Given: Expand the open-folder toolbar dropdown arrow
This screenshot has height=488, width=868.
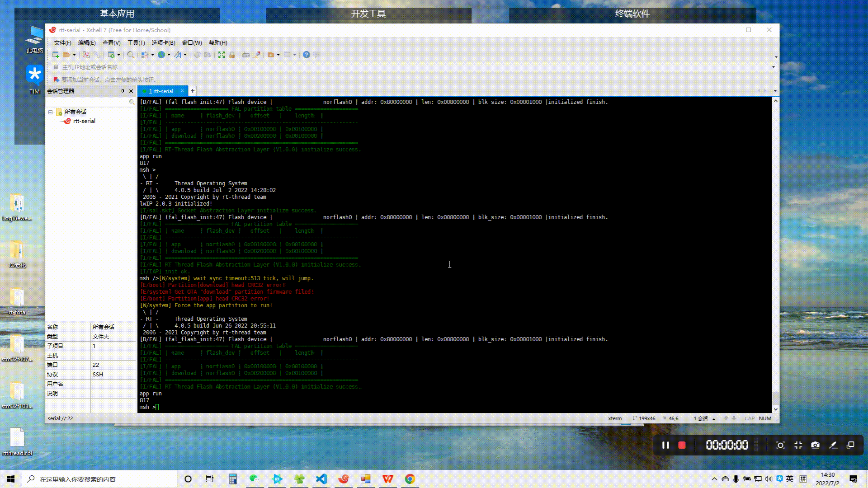Looking at the screenshot, I should coord(75,55).
